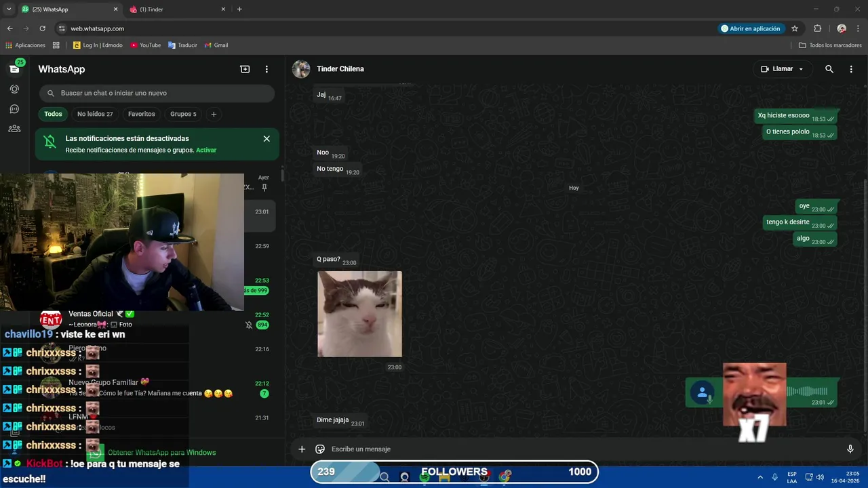Open Todos los marcadores folder
Image resolution: width=868 pixels, height=488 pixels.
[x=830, y=45]
